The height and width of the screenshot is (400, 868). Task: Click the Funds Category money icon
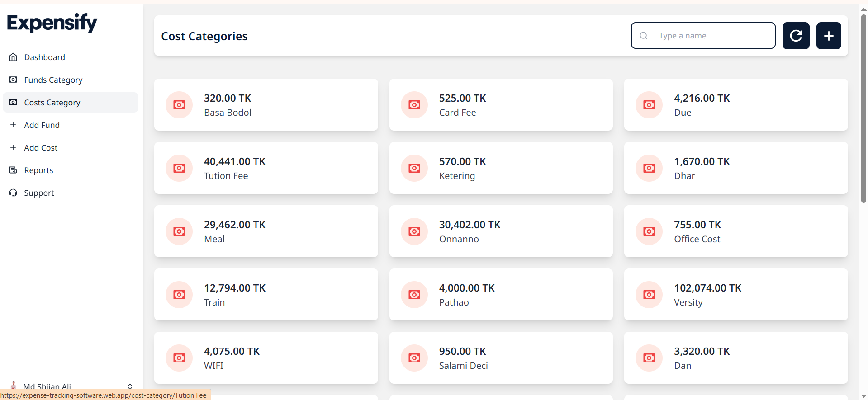tap(13, 80)
